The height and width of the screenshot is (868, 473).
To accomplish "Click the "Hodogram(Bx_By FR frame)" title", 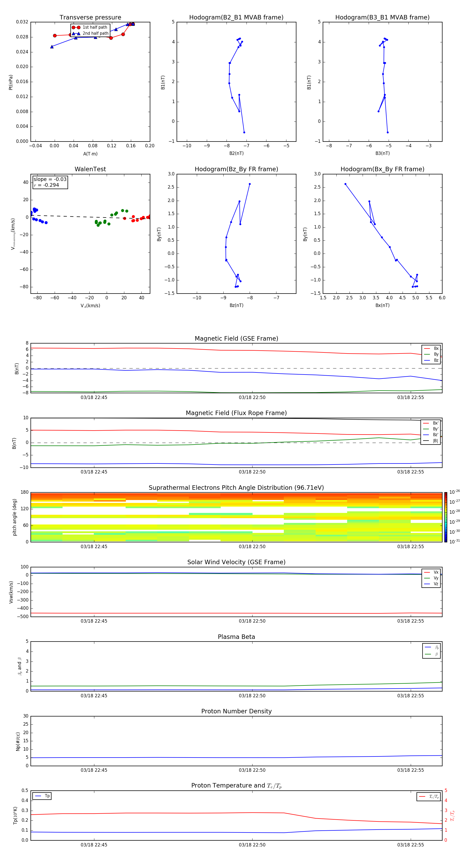I will (382, 169).
